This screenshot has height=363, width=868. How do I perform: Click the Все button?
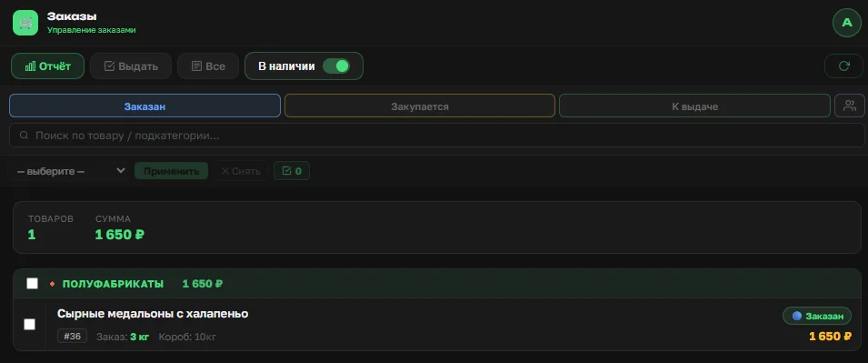pyautogui.click(x=208, y=66)
